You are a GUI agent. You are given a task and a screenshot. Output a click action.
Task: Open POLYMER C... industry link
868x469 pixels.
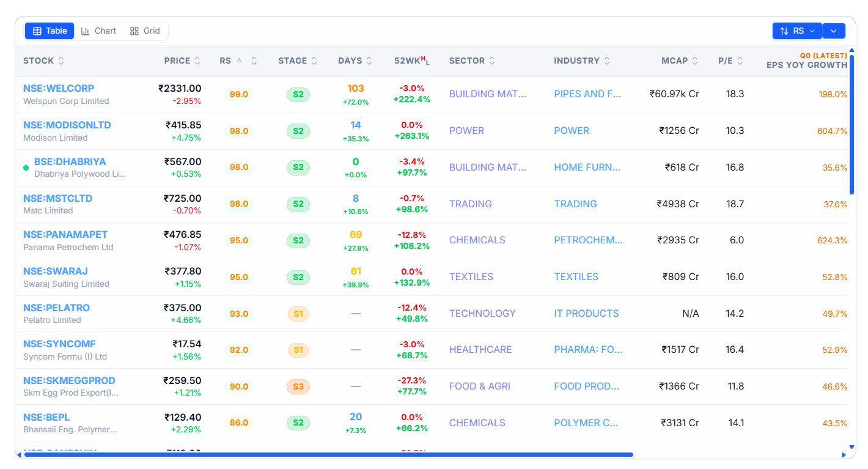(586, 423)
